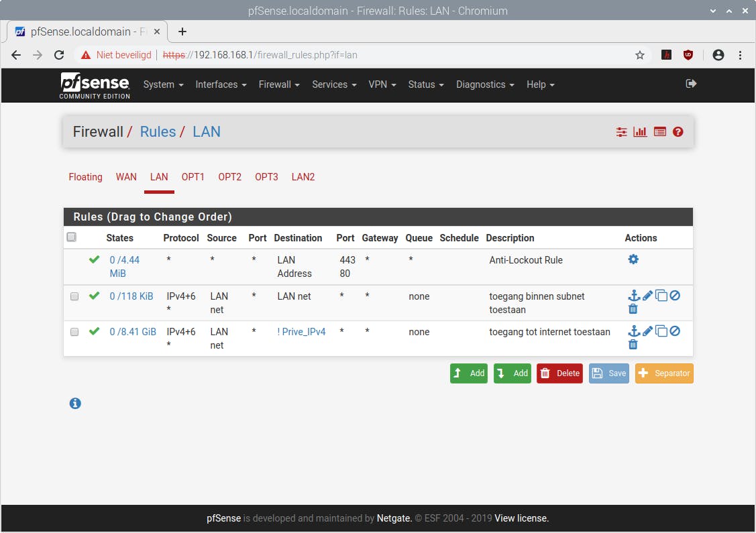The image size is (756, 533).
Task: Open Chromium profile avatar icon
Action: coord(718,56)
